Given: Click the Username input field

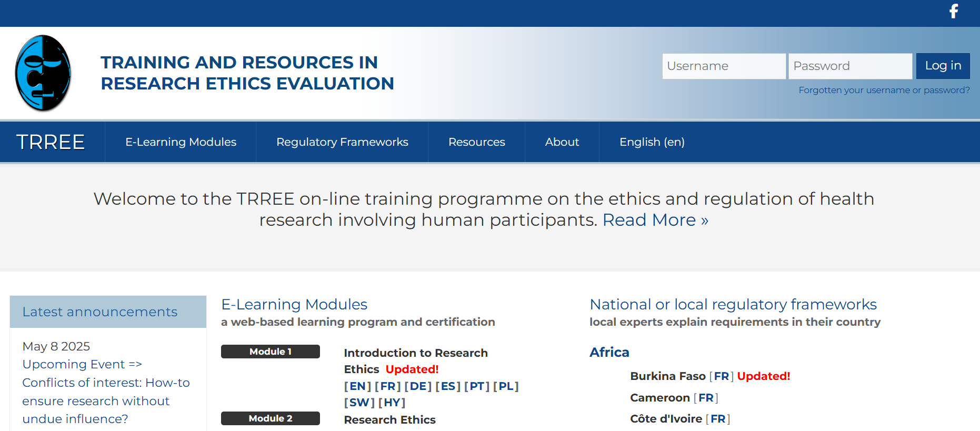Looking at the screenshot, I should click(723, 66).
